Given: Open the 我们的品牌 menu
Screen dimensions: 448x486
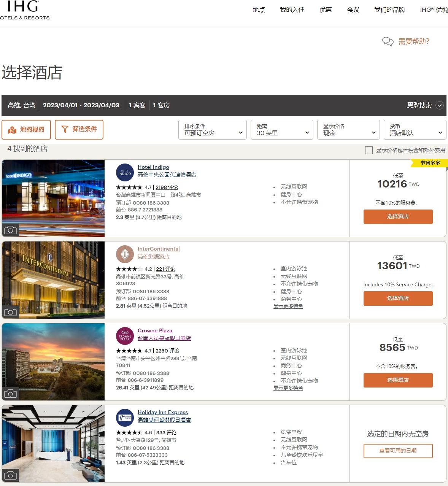Looking at the screenshot, I should (389, 10).
